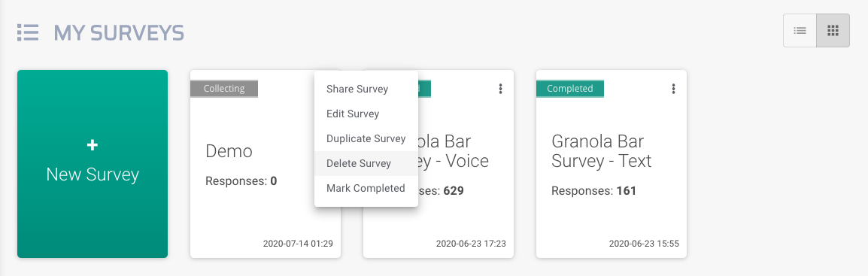Image resolution: width=868 pixels, height=276 pixels.
Task: Click Responses: 161 on the Text survey
Action: pos(594,191)
